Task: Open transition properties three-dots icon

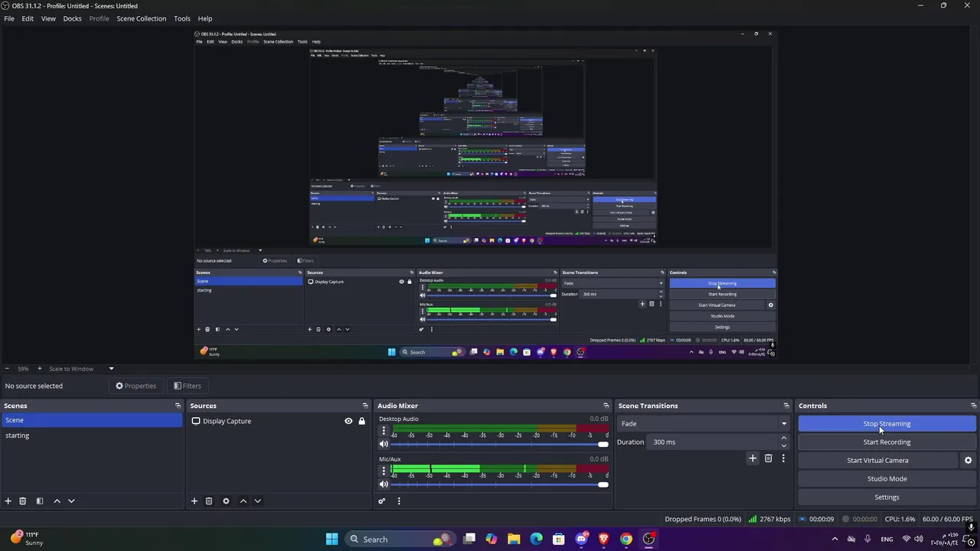Action: [783, 458]
